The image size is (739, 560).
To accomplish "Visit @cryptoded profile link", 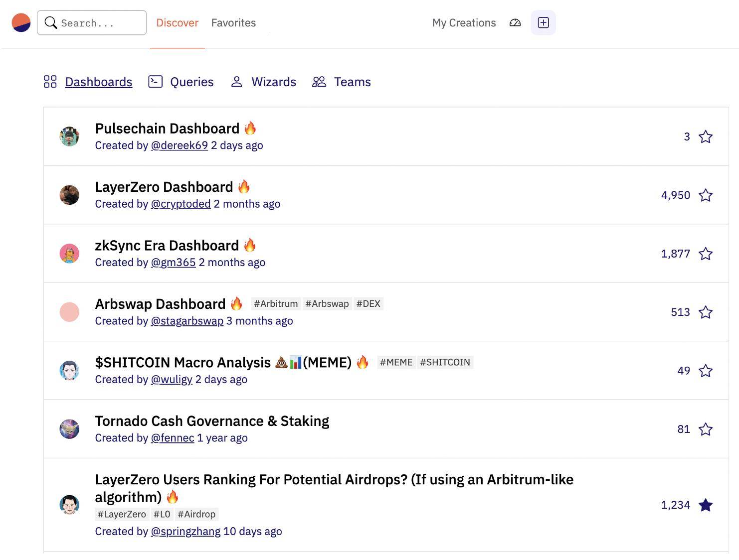I will coord(181,204).
